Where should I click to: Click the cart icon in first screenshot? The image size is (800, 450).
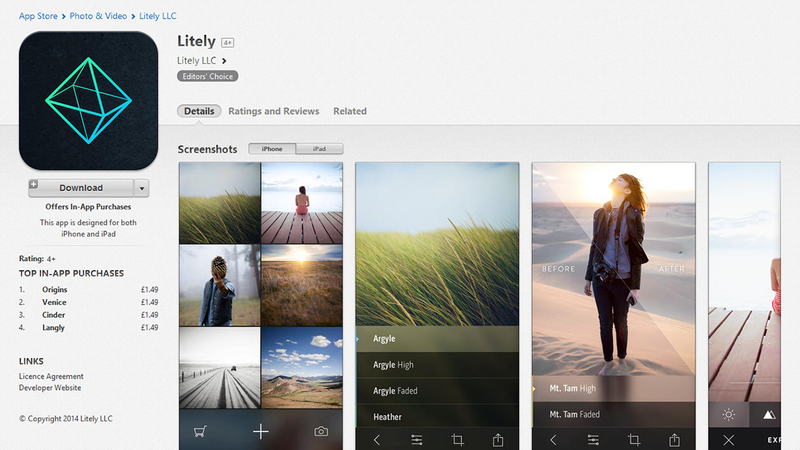click(x=200, y=432)
